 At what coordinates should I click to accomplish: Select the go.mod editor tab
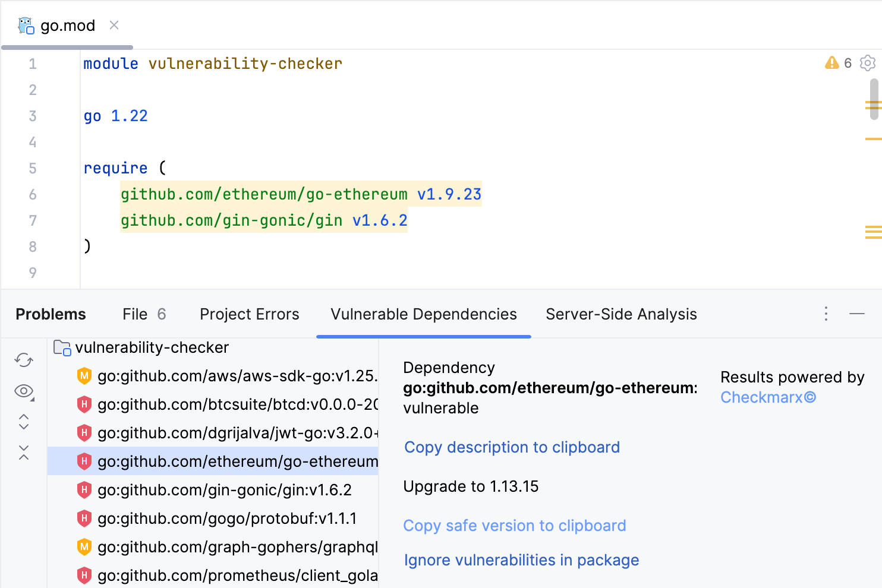[x=67, y=26]
